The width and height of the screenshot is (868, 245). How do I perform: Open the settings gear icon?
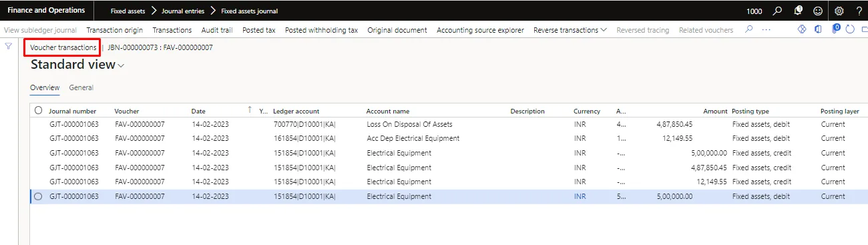(x=839, y=11)
